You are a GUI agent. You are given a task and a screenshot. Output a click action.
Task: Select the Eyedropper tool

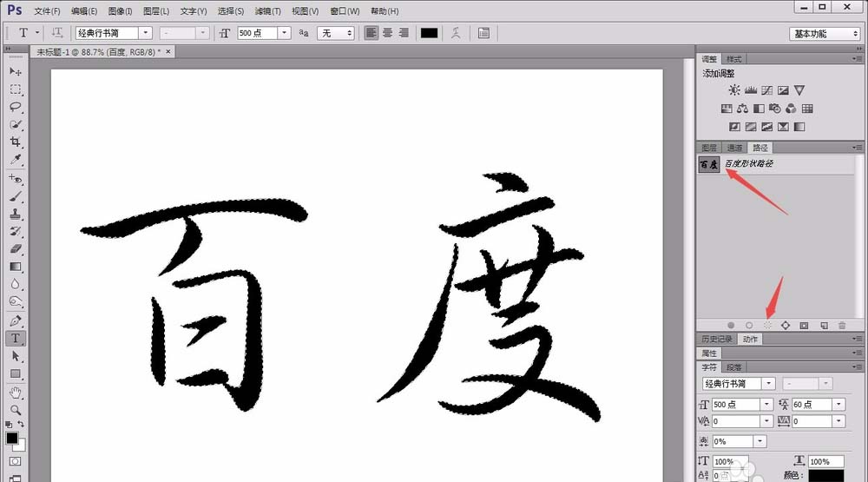tap(16, 160)
